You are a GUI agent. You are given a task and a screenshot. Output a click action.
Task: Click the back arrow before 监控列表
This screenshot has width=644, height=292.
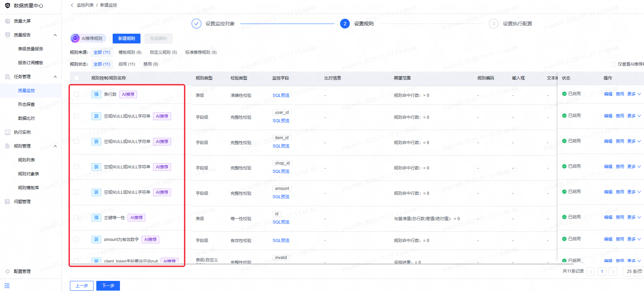click(x=72, y=5)
